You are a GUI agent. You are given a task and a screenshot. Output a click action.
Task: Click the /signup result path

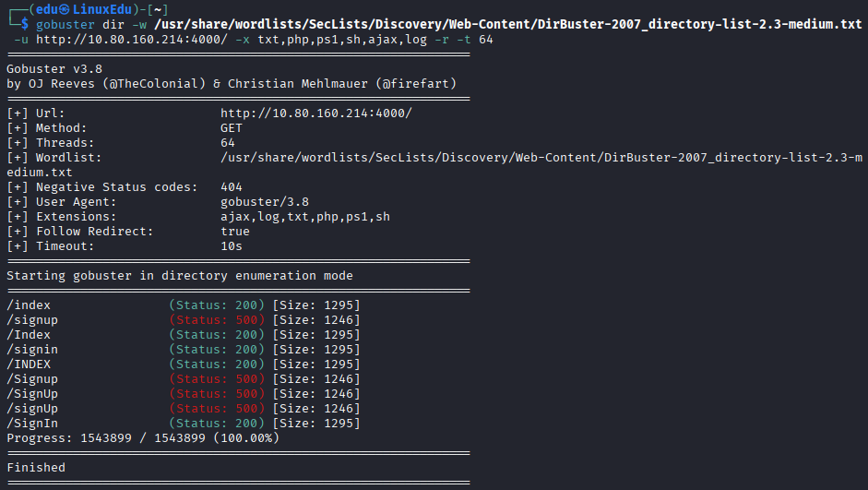[x=32, y=320]
